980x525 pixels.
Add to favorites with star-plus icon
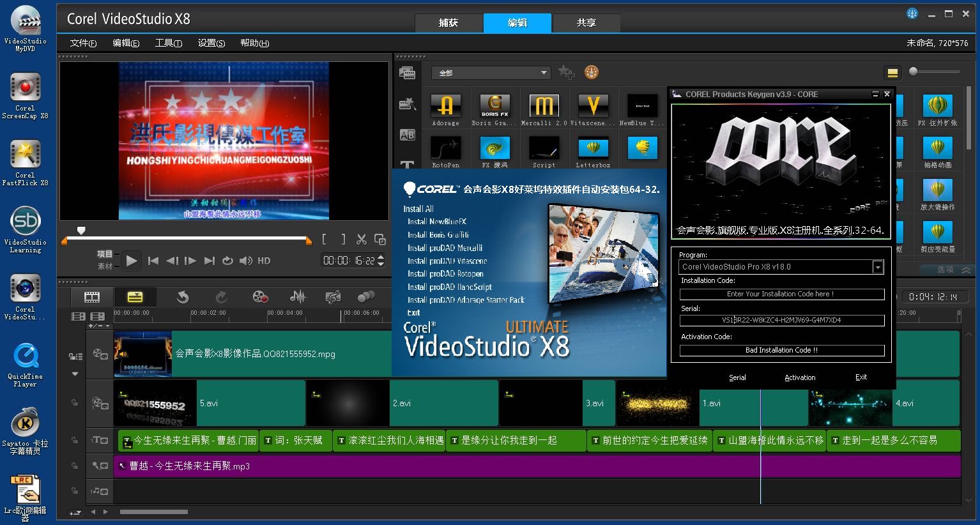(566, 72)
